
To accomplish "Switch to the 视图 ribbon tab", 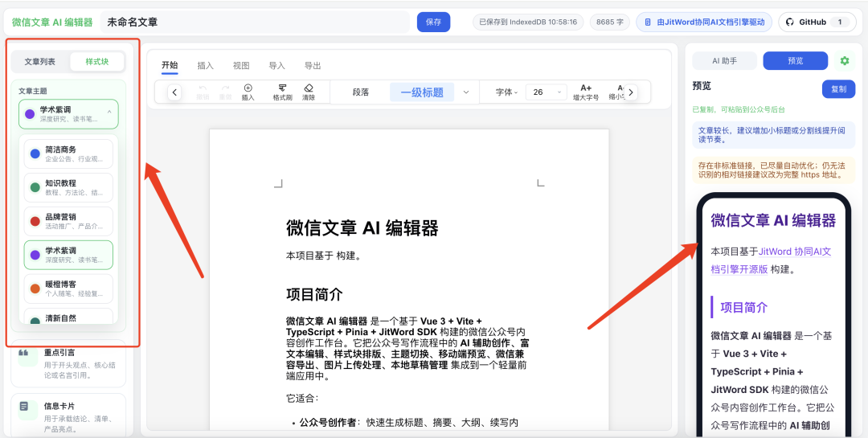I will [241, 65].
